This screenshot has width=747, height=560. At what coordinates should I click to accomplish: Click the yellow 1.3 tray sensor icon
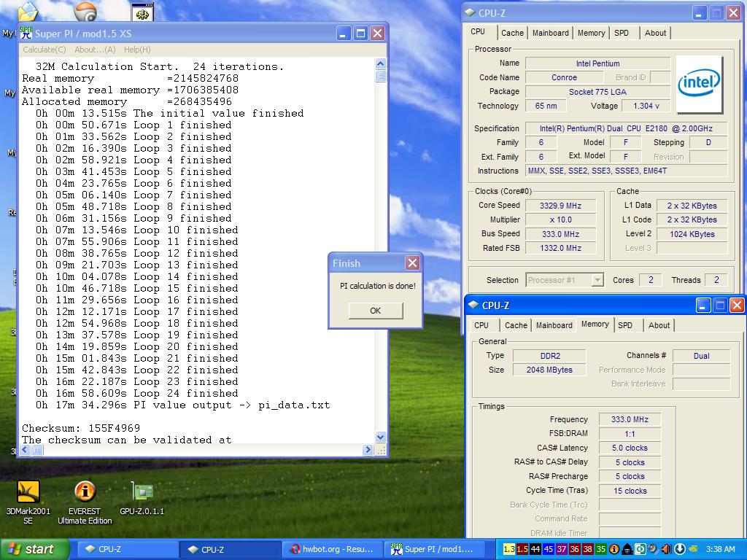coord(508,549)
